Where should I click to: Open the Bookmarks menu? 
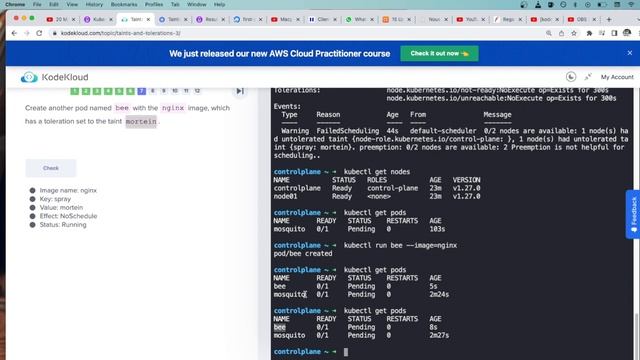[124, 4]
